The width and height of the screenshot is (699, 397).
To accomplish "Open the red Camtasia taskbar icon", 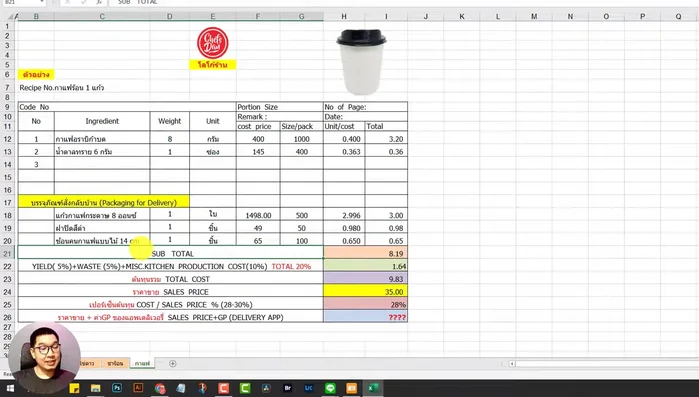I will coord(224,388).
